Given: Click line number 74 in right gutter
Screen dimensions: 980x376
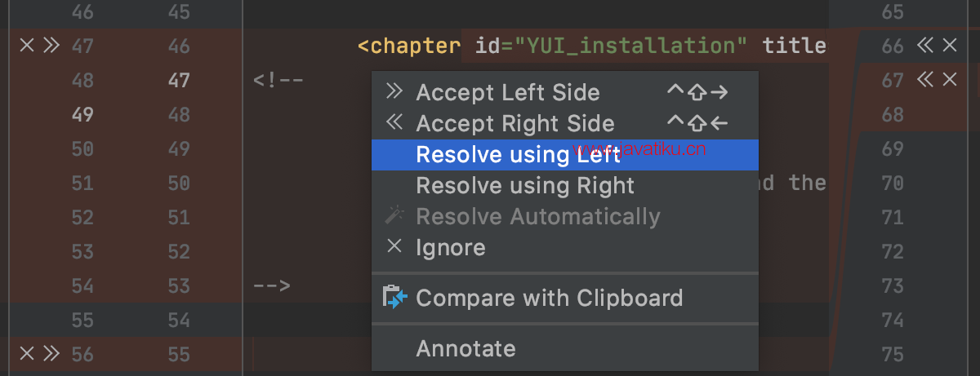Looking at the screenshot, I should point(893,321).
